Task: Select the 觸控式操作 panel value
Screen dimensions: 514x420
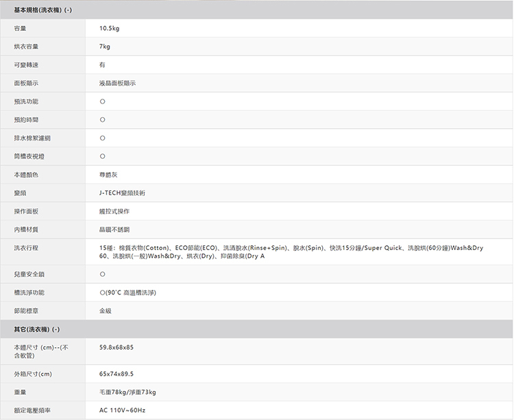Action: (114, 212)
